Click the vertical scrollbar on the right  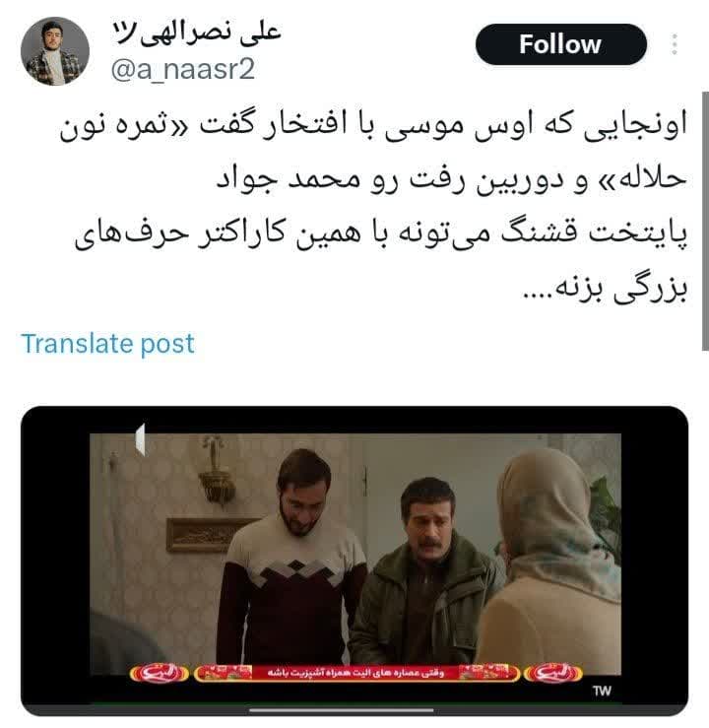[x=705, y=221]
